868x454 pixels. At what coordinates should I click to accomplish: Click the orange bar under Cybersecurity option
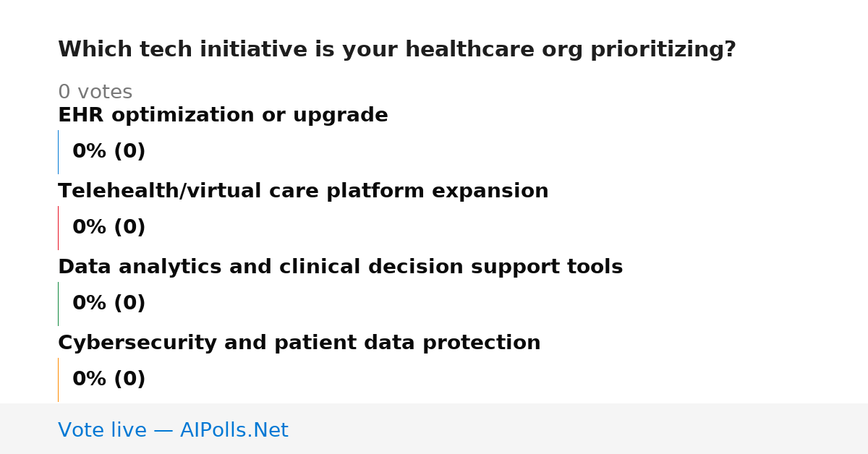58,380
